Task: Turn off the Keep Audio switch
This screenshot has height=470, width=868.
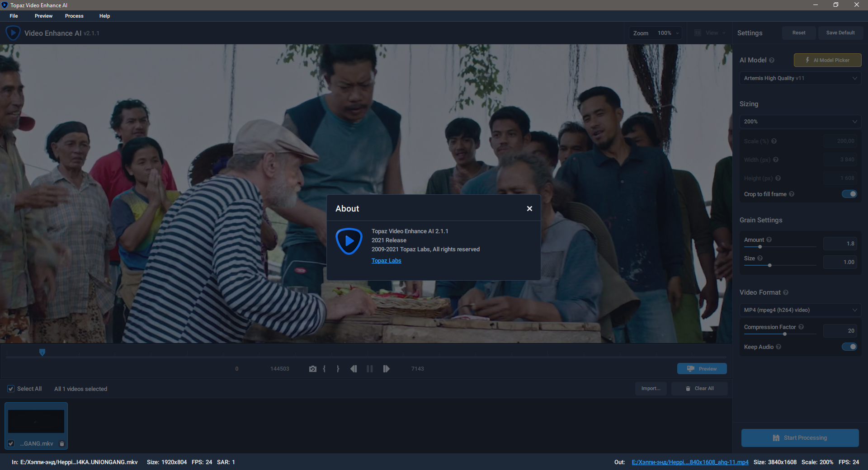Action: coord(849,347)
